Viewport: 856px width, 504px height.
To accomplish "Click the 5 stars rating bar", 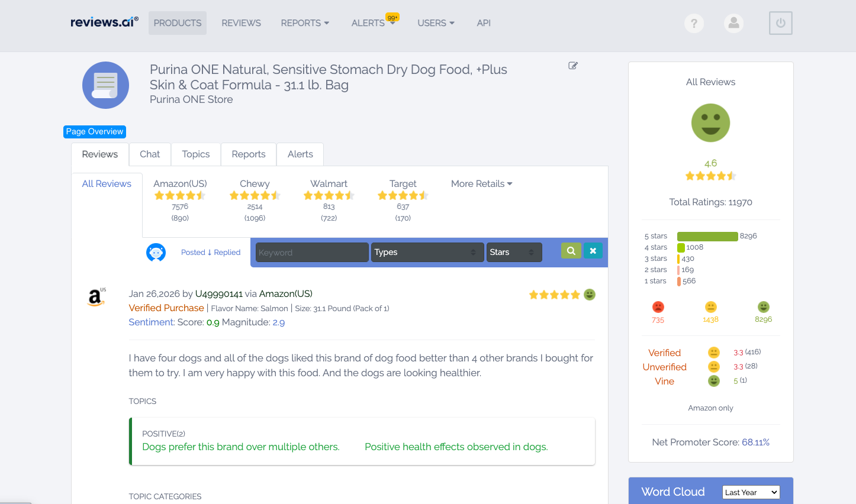I will 707,235.
